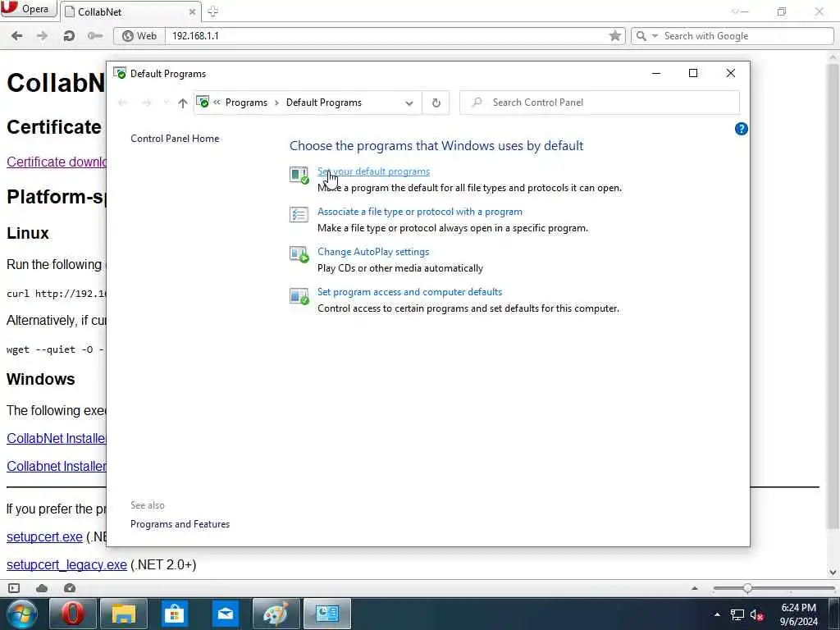Open Associate a file type or protocol link
Viewport: 840px width, 630px height.
pos(419,212)
